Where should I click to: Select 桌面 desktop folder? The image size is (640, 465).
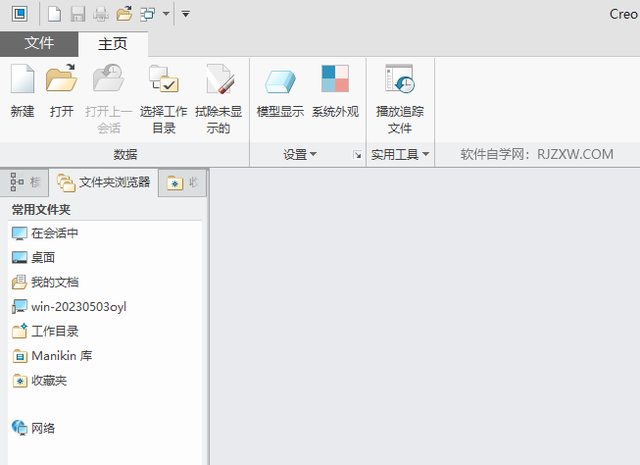[x=33, y=258]
